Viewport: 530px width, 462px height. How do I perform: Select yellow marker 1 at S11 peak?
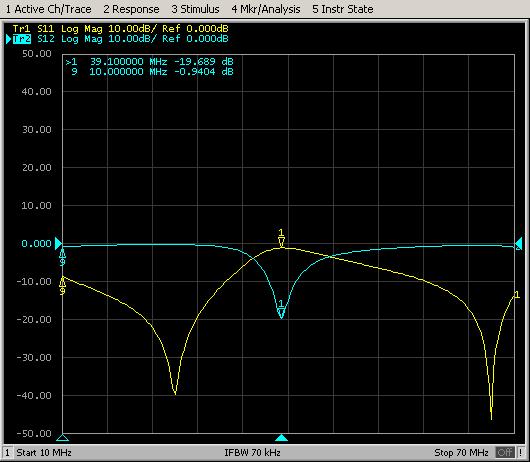281,239
